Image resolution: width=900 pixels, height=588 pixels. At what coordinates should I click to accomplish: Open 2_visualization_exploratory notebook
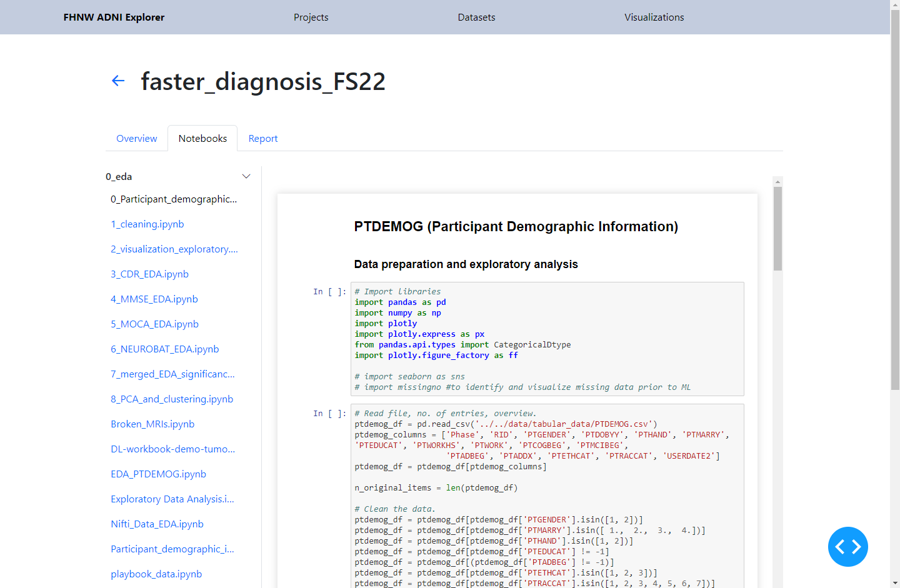174,249
